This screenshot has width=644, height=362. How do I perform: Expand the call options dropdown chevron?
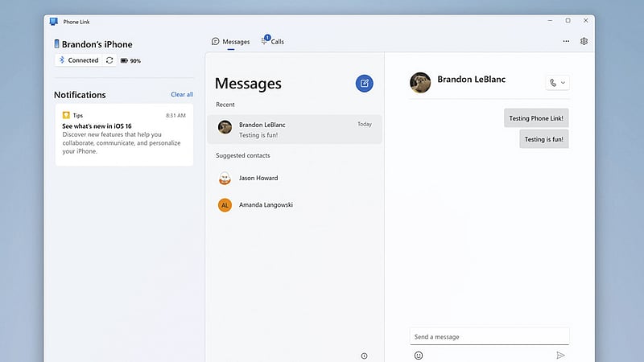tap(563, 83)
